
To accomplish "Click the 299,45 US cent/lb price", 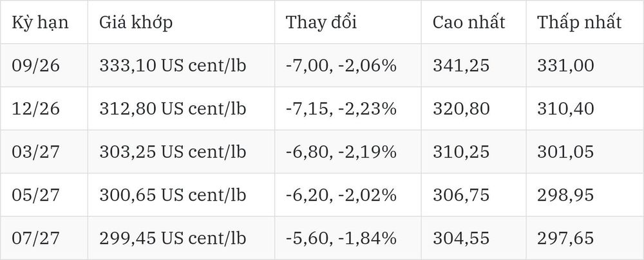I will [x=173, y=238].
